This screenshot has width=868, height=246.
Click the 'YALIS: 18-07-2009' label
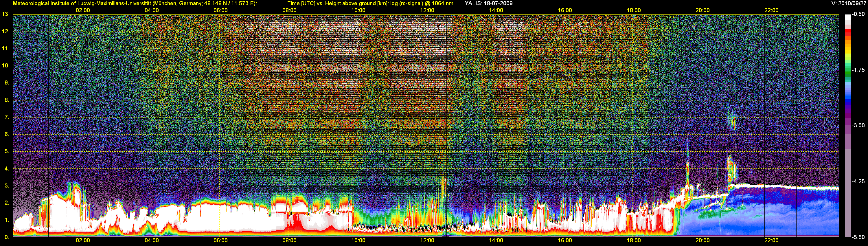pyautogui.click(x=489, y=3)
